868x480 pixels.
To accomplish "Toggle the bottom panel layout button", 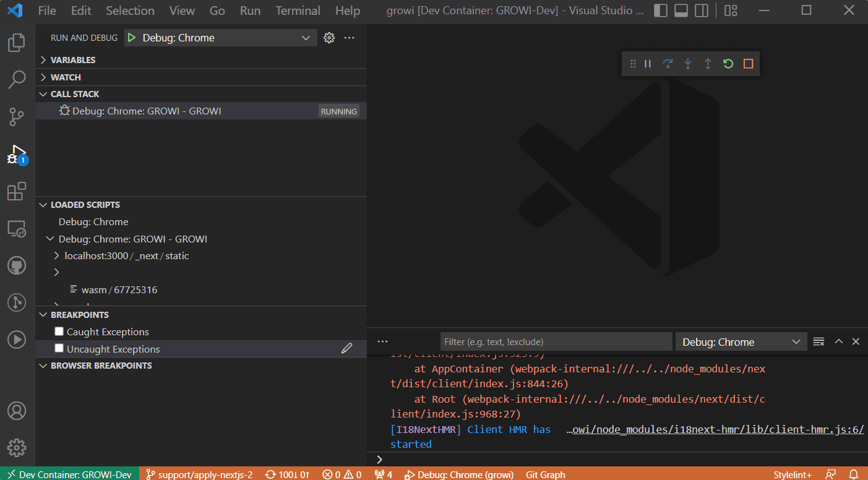I will [x=681, y=11].
